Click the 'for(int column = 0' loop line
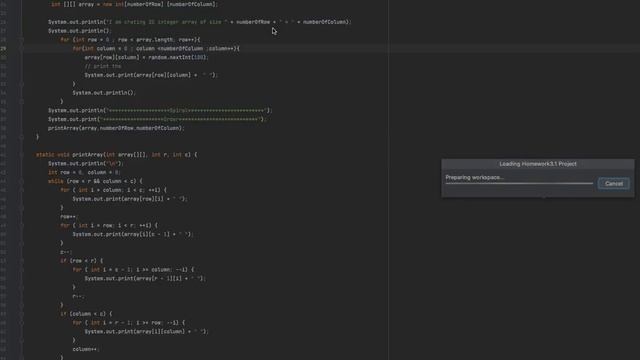Screen dimensions: 640x360 (x=156, y=48)
